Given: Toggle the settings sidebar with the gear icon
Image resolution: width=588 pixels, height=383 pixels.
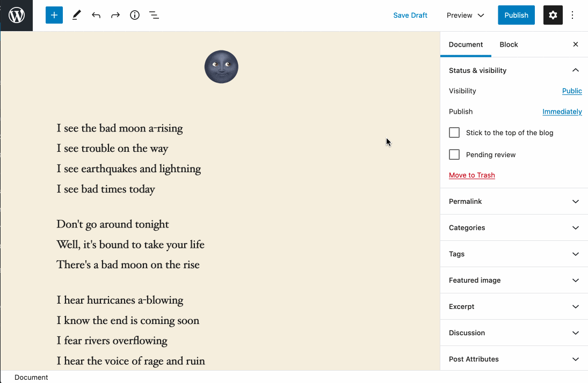Looking at the screenshot, I should click(x=553, y=15).
